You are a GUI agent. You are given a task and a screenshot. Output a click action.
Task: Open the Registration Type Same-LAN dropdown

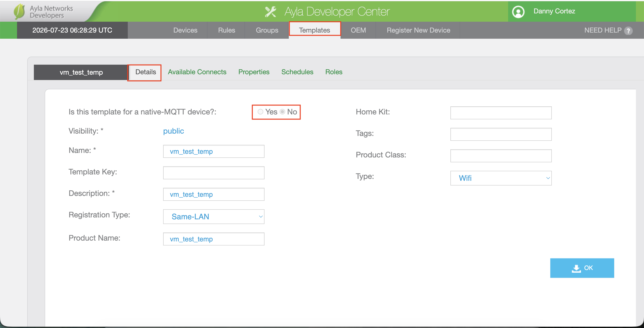(214, 216)
